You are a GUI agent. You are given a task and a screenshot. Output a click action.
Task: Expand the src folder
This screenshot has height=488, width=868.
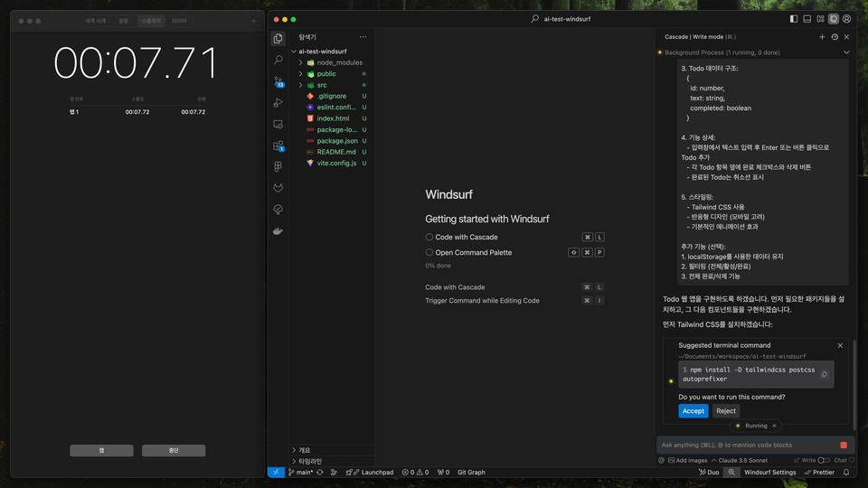[x=301, y=85]
